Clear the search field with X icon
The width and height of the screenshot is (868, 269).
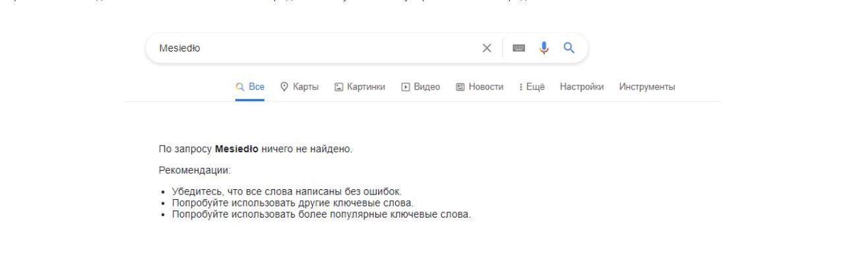(487, 48)
